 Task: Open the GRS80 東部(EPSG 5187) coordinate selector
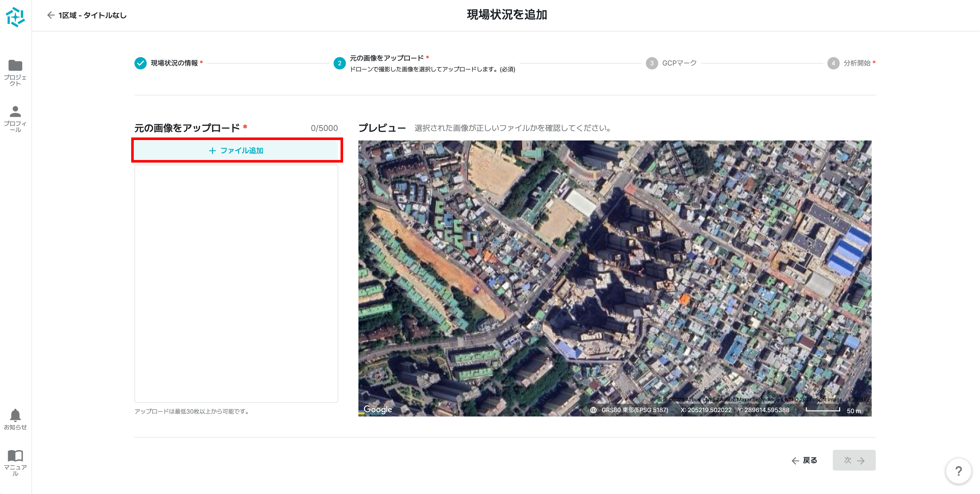635,410
